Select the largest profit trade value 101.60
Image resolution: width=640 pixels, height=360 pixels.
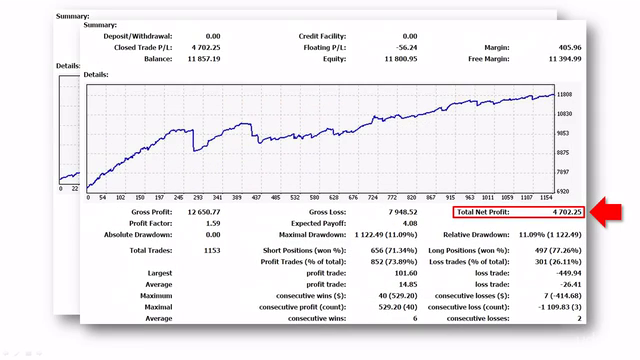[x=406, y=273]
